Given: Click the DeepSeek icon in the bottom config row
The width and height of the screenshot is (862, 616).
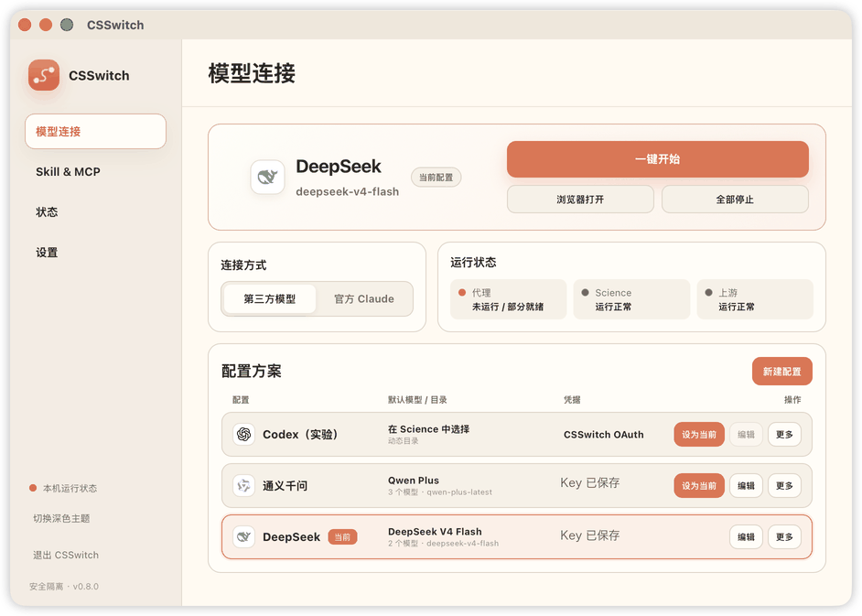Looking at the screenshot, I should coord(243,536).
